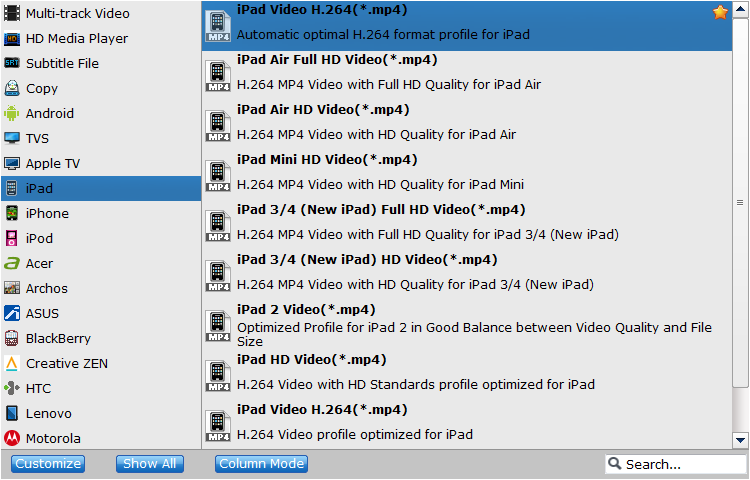Select iPad Air Full HD Video(*.mp4) profile
Viewport: 750px width, 480px height.
pyautogui.click(x=467, y=76)
